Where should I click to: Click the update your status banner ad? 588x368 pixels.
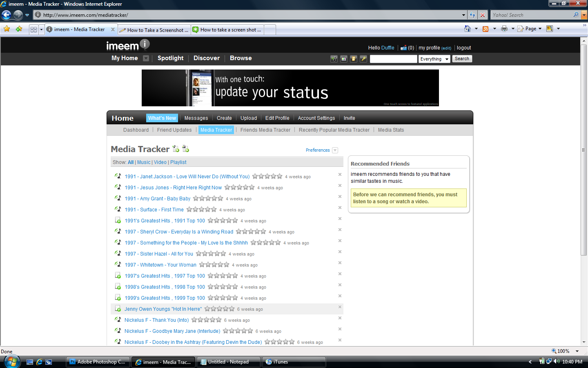[x=290, y=88]
